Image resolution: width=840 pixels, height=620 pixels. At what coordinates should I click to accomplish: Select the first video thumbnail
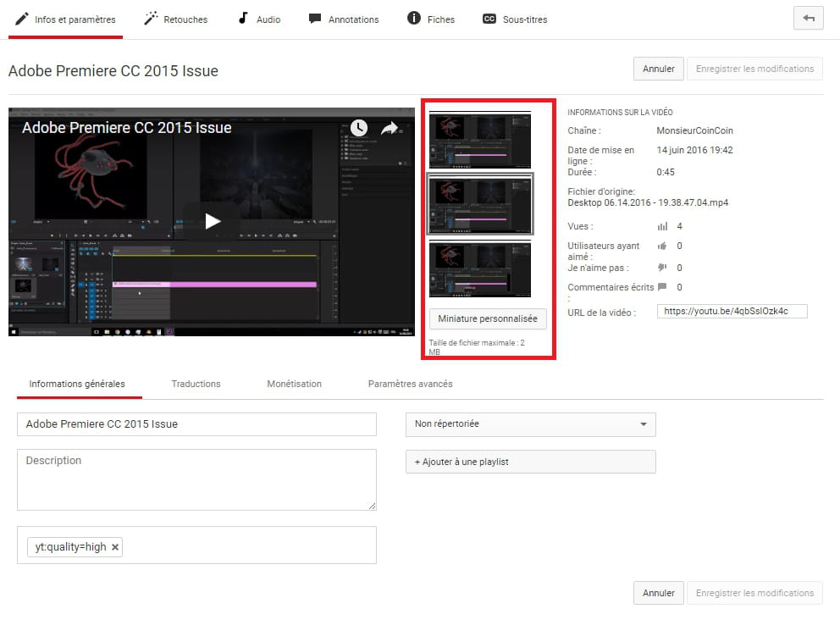point(480,140)
